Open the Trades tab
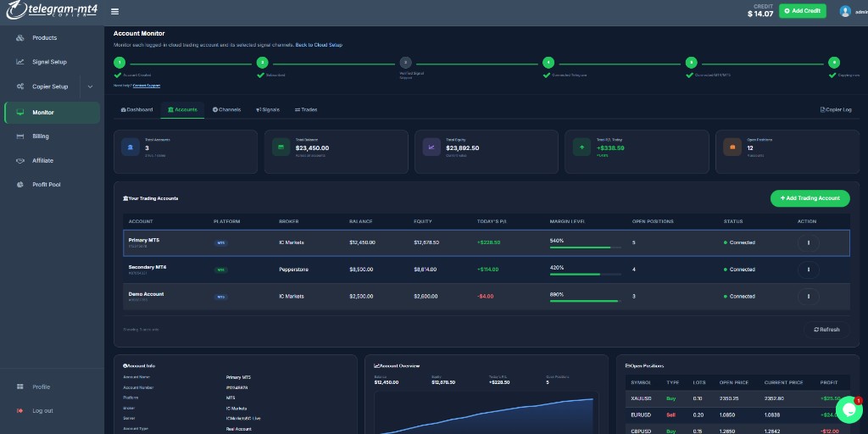This screenshot has width=868, height=434. point(305,109)
